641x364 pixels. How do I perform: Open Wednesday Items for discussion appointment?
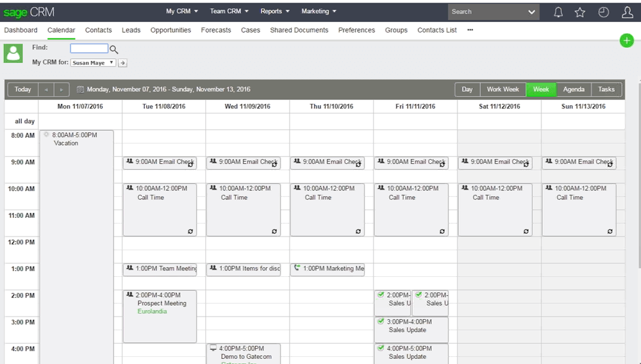[x=244, y=269]
